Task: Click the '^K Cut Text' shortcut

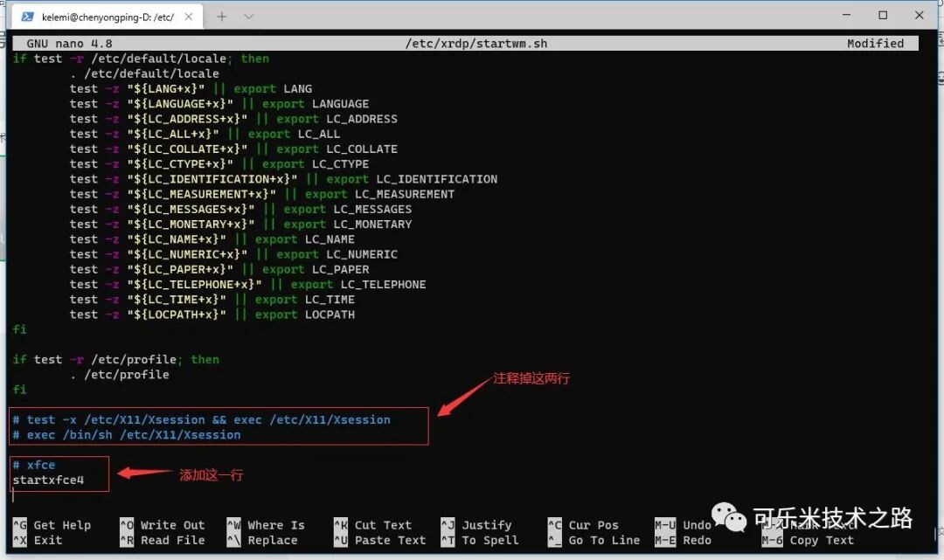Action: 373,525
